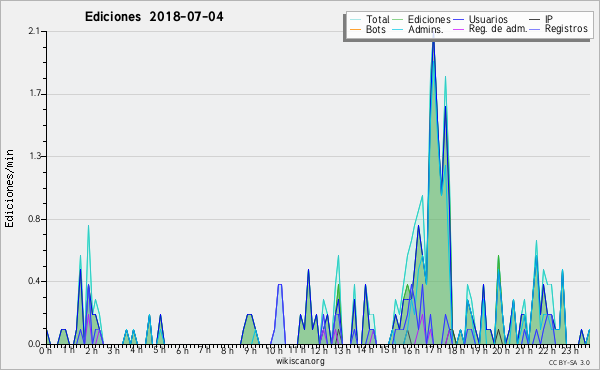Click the 3 h hour label
Image resolution: width=600 pixels, height=370 pixels.
tap(114, 350)
